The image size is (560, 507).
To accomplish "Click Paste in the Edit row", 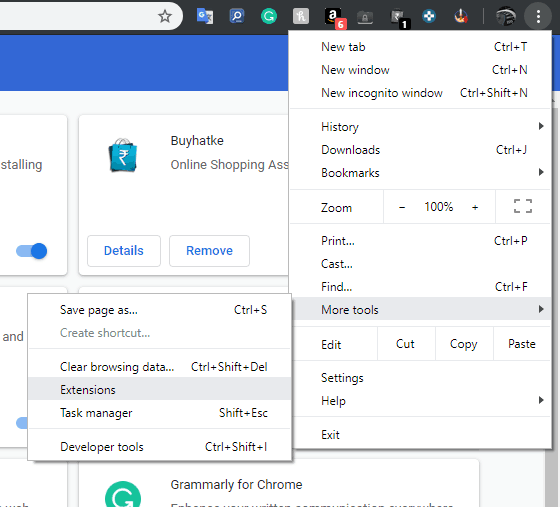I will pyautogui.click(x=522, y=344).
